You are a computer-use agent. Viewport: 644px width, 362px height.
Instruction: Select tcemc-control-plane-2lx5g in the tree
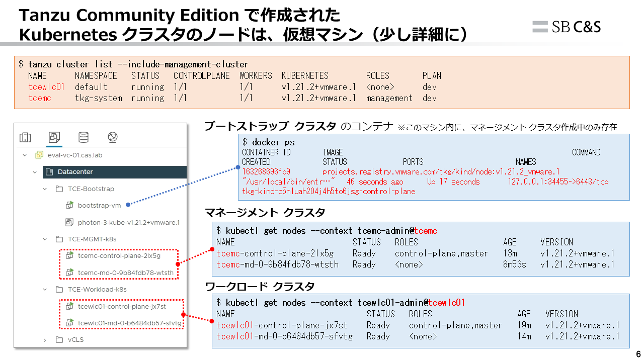pyautogui.click(x=119, y=255)
